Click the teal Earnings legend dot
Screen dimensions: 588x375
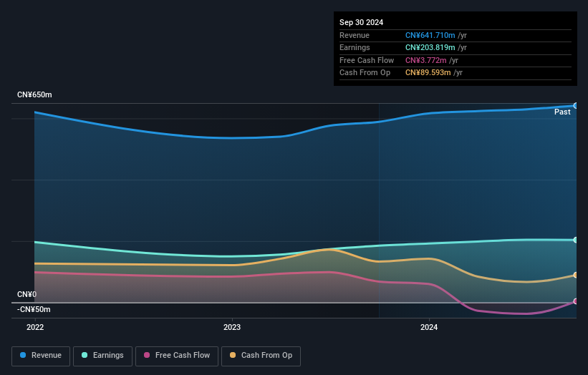pos(85,355)
